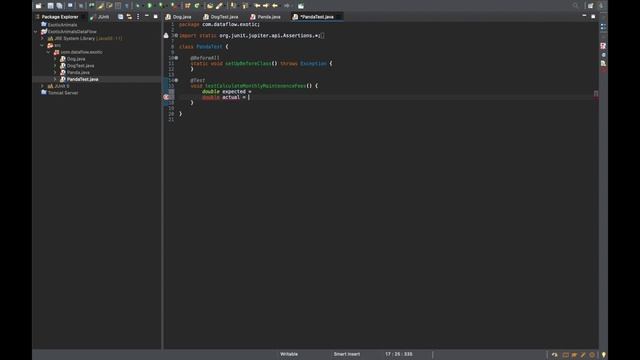Collapse the src folder
The height and width of the screenshot is (360, 640).
tap(42, 45)
